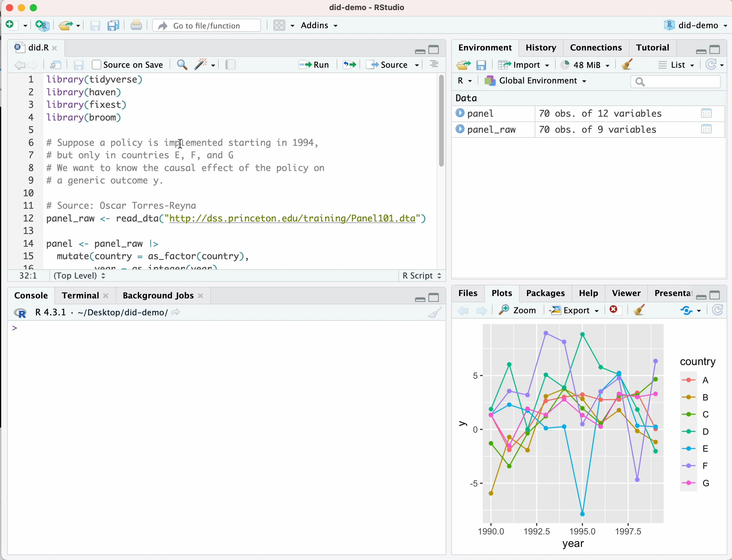Viewport: 732px width, 560px height.
Task: View the panel dataset in grid view
Action: point(706,113)
